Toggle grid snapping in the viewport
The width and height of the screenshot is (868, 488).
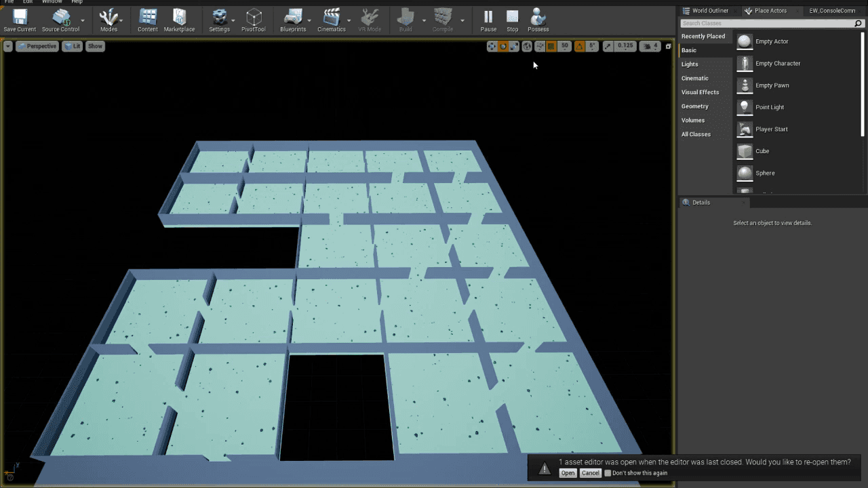pyautogui.click(x=551, y=46)
